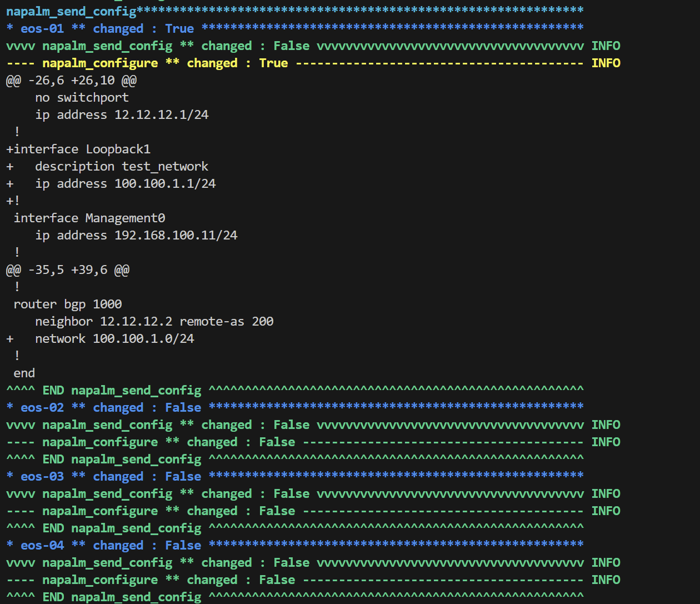Click the 'ip address 100.100.1.1/24' line

(111, 183)
